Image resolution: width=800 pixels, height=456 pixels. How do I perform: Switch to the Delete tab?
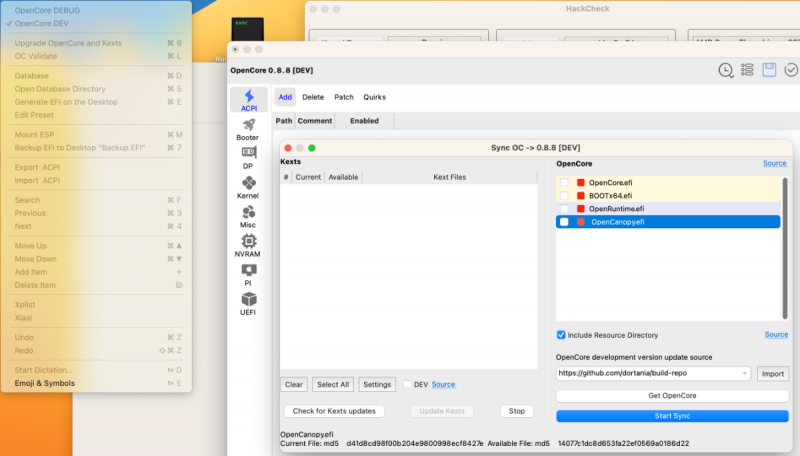[313, 97]
